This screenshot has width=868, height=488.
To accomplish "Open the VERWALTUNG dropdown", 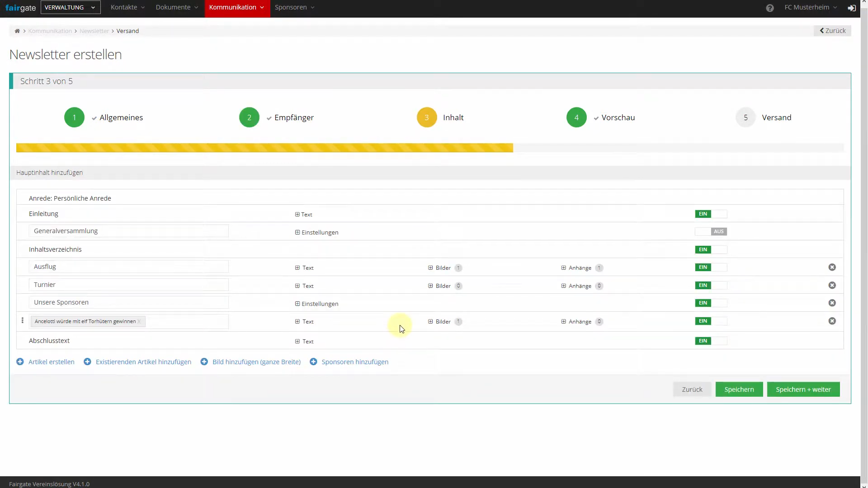I will coord(71,8).
